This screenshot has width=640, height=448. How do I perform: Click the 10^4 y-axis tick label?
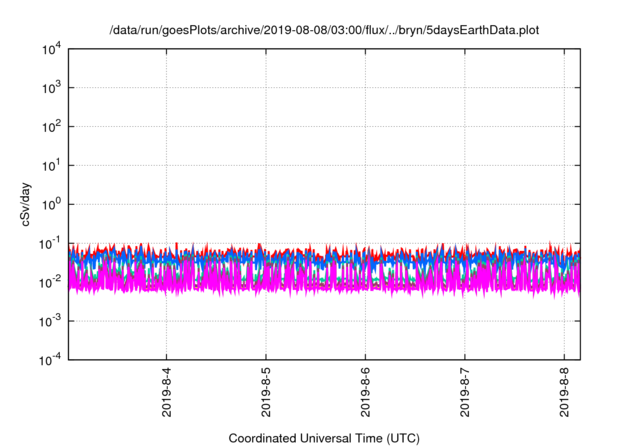point(50,49)
